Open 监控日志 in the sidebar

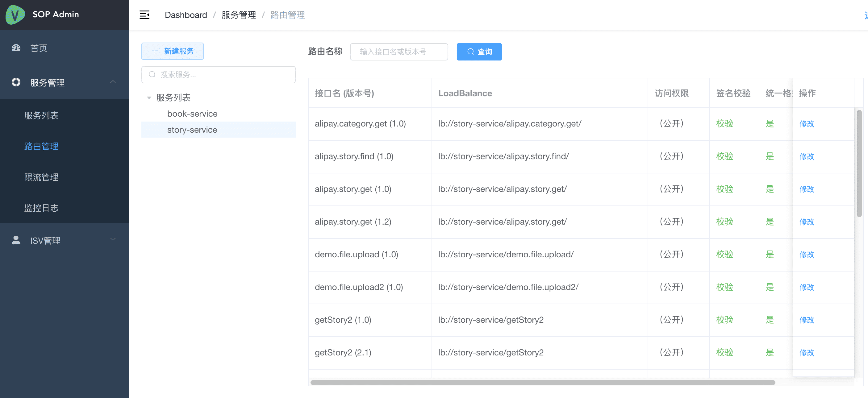41,208
